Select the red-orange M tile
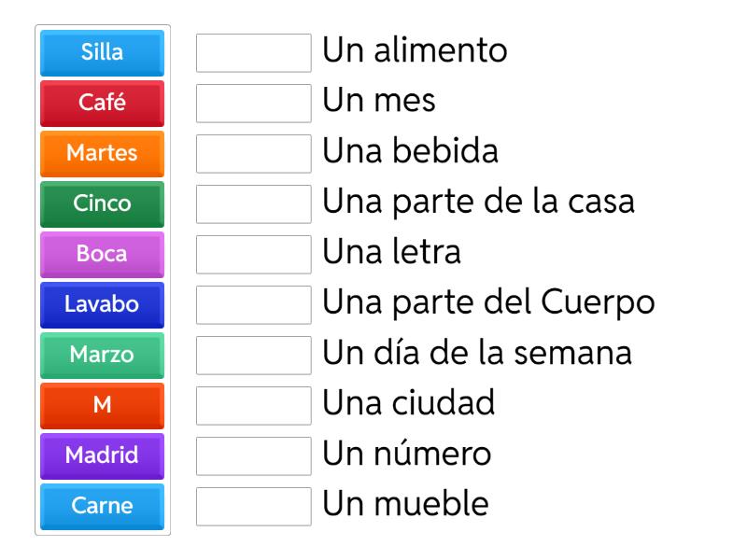The image size is (747, 560). 103,405
